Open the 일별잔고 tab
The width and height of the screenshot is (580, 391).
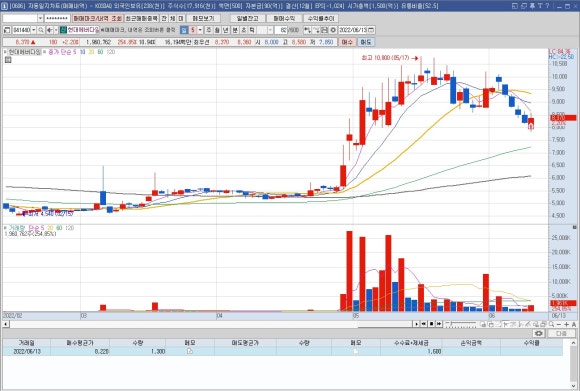tap(247, 18)
